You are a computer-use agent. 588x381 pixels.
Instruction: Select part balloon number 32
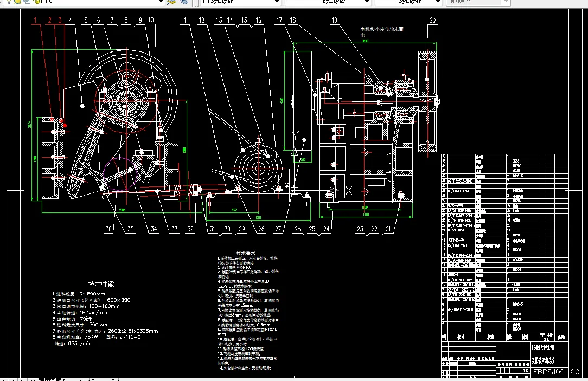190,229
